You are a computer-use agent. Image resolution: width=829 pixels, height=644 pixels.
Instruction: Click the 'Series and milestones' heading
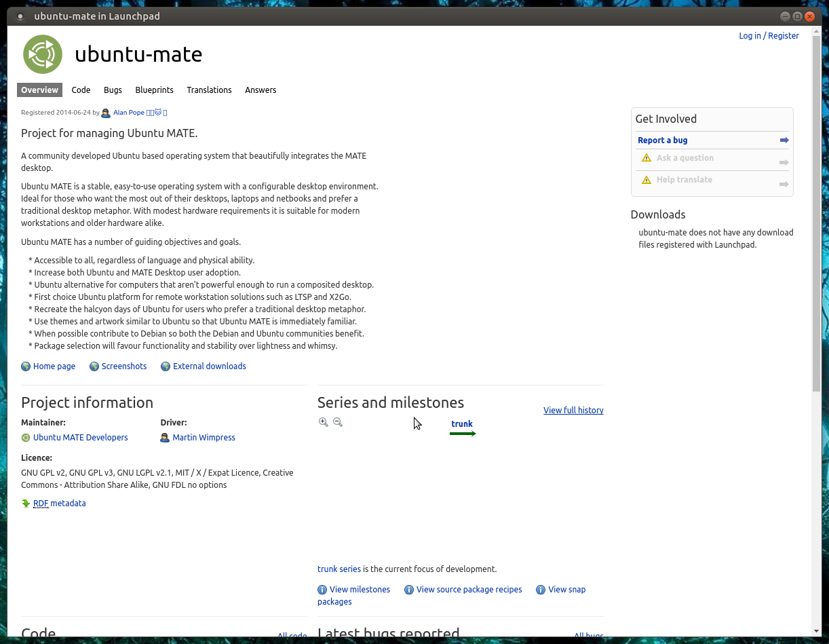tap(391, 402)
